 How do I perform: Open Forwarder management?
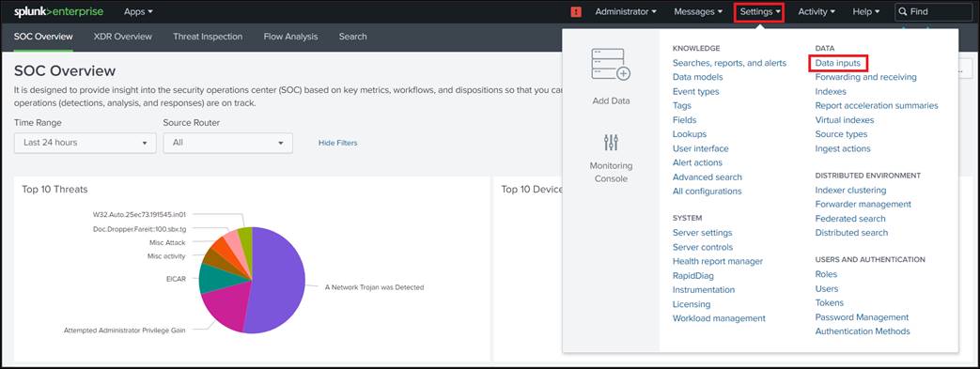(863, 204)
